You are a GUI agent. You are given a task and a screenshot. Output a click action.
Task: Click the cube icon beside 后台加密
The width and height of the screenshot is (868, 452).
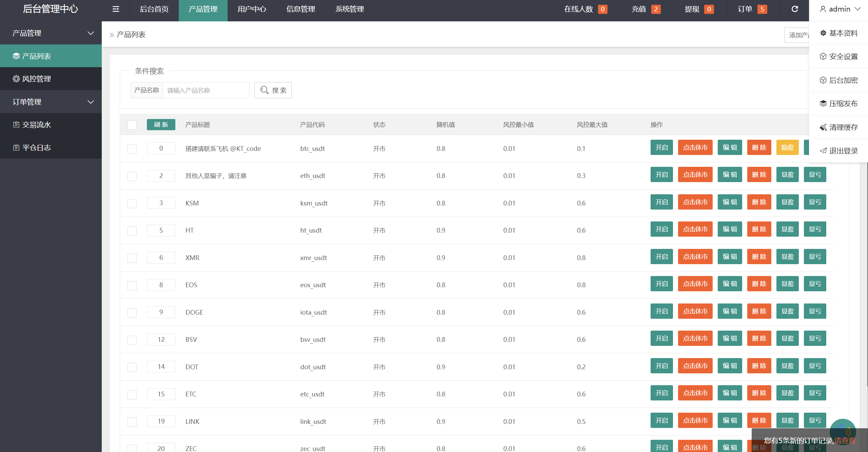[x=823, y=80]
